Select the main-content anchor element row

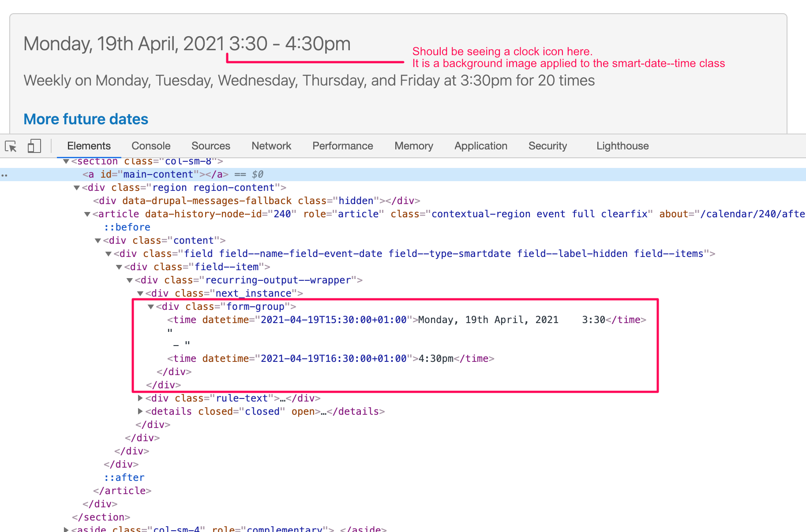[155, 175]
